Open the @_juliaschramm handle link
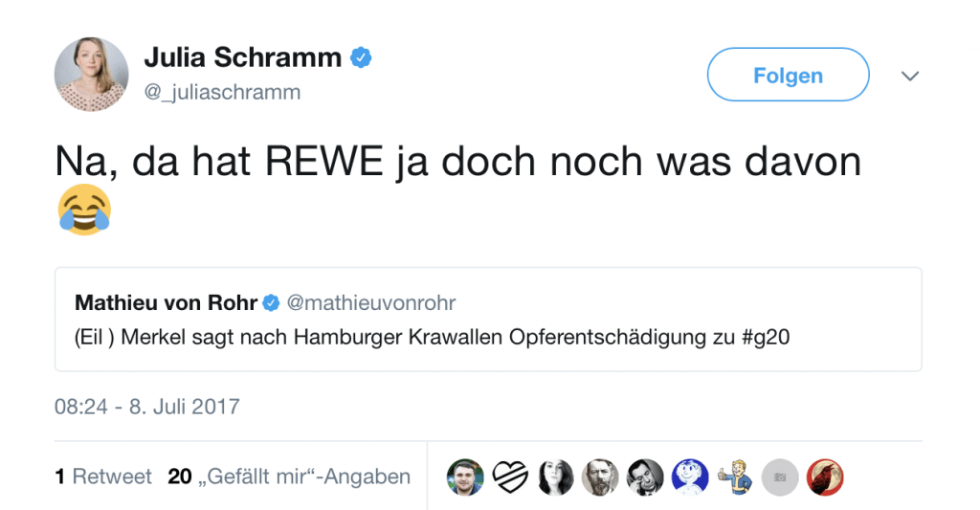This screenshot has height=510, width=980. tap(222, 92)
